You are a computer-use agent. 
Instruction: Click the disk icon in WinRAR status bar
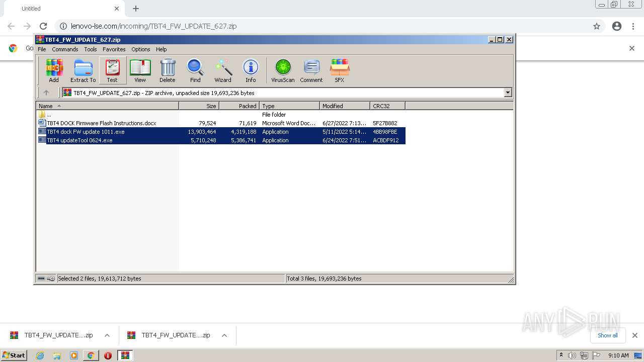(x=41, y=279)
